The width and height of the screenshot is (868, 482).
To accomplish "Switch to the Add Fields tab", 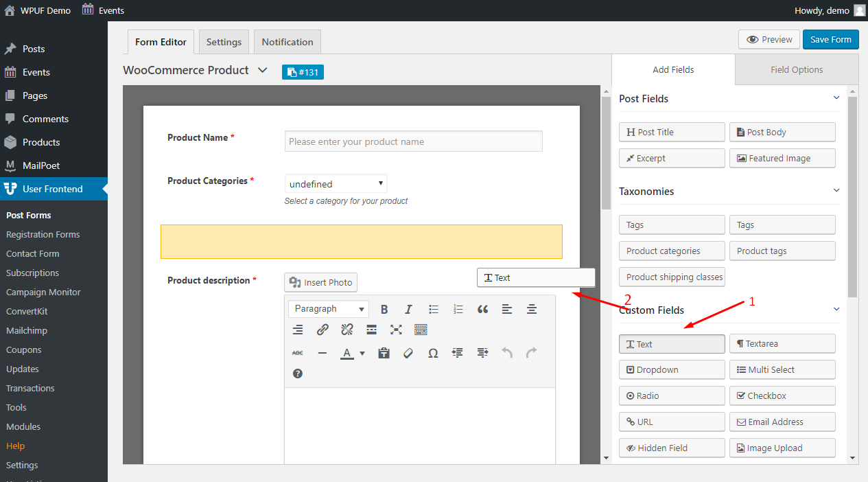I will [673, 69].
